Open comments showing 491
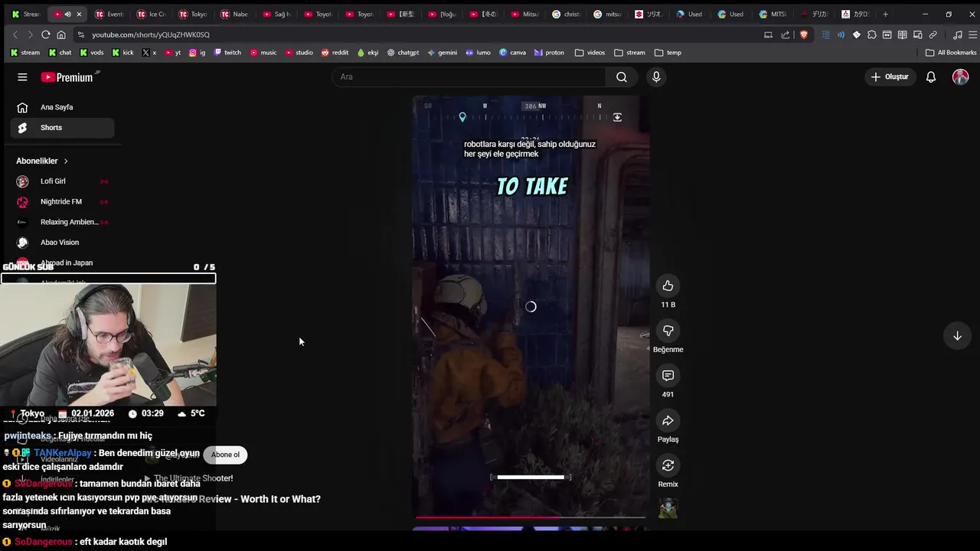Image resolution: width=980 pixels, height=551 pixels. [668, 376]
